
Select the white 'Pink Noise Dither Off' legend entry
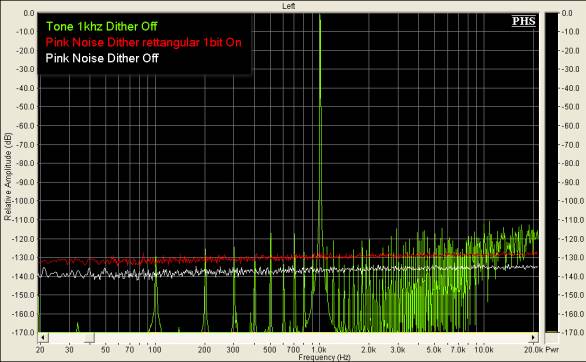pyautogui.click(x=102, y=58)
